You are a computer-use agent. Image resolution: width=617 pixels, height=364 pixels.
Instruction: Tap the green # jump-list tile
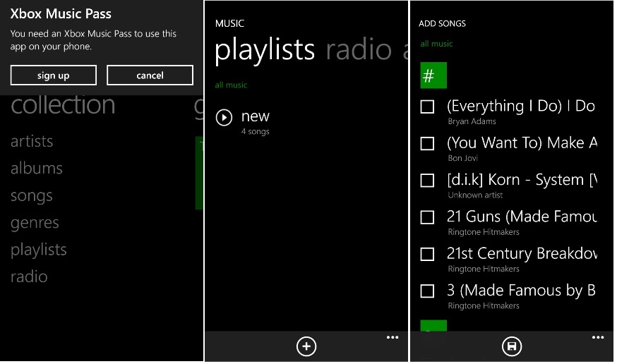[433, 75]
